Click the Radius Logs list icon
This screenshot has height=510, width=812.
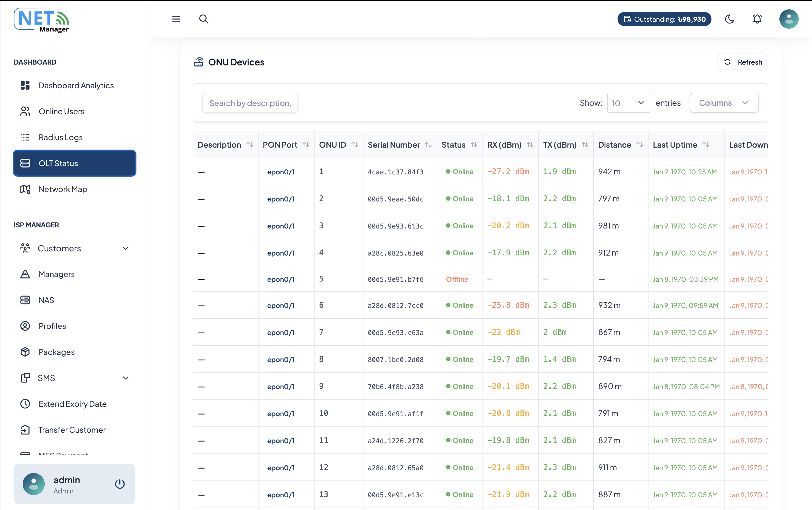tap(25, 137)
